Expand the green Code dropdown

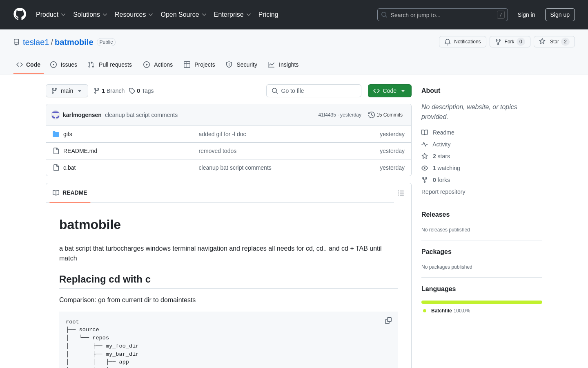[x=390, y=91]
